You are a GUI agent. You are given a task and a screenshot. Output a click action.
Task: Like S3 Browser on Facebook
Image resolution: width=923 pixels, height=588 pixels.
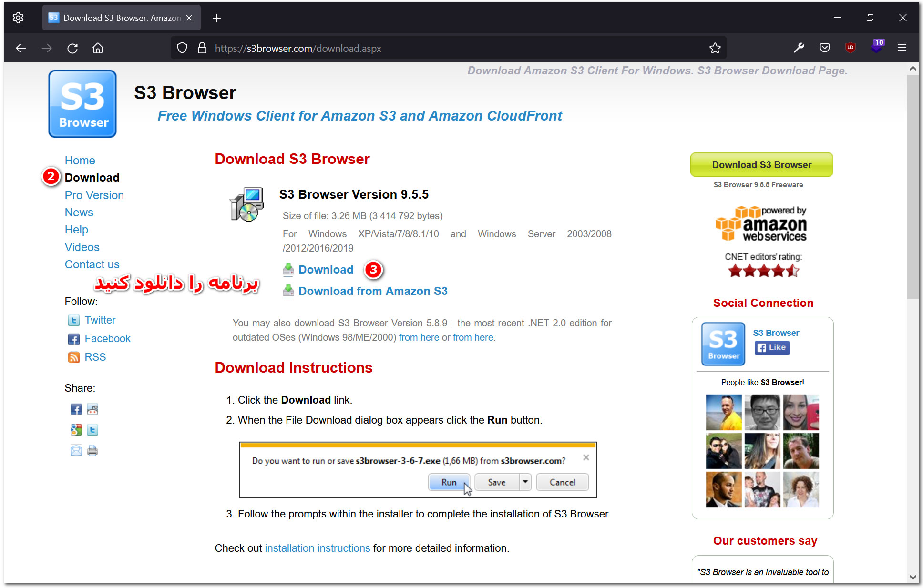click(x=771, y=348)
